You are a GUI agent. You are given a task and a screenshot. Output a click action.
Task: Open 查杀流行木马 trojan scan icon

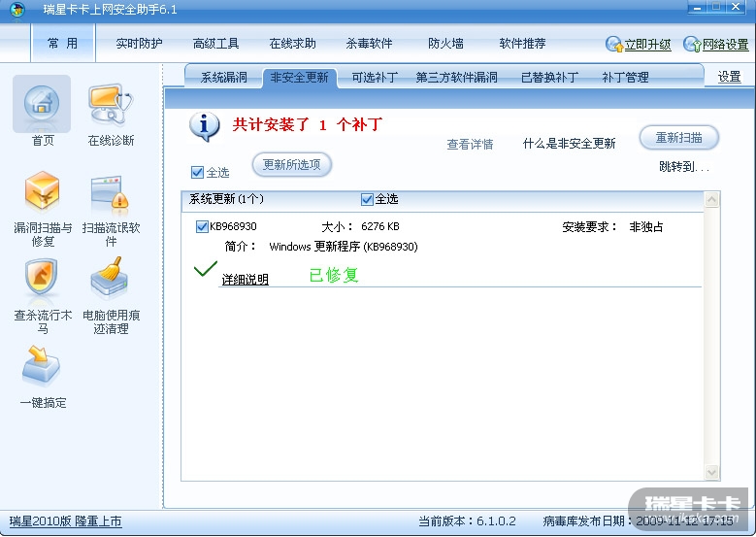pos(42,277)
